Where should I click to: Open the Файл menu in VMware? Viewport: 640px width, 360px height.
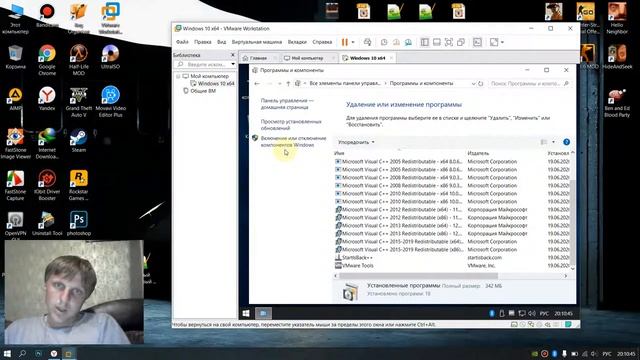coord(182,42)
